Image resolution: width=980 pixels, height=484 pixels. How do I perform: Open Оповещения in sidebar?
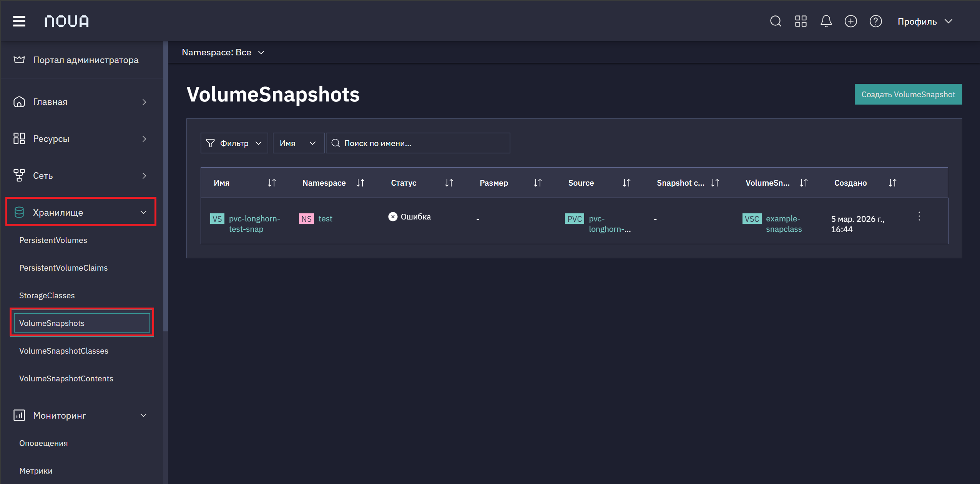click(x=43, y=443)
